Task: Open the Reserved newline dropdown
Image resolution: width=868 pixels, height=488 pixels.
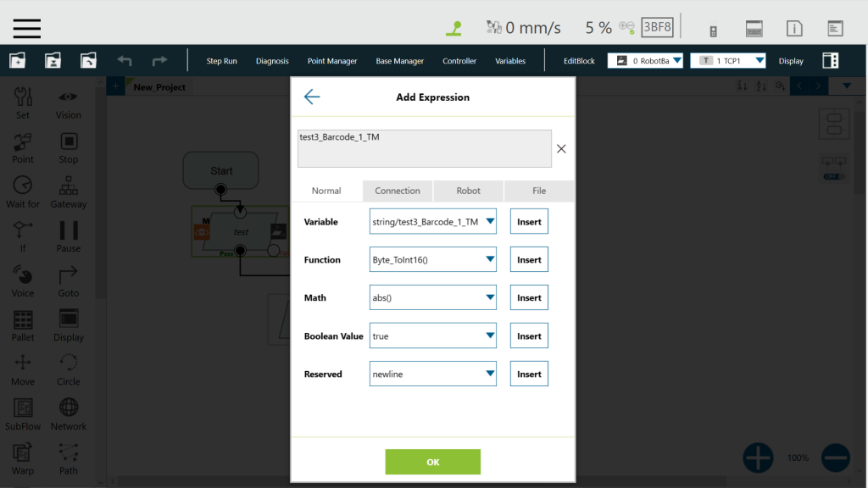Action: (433, 374)
